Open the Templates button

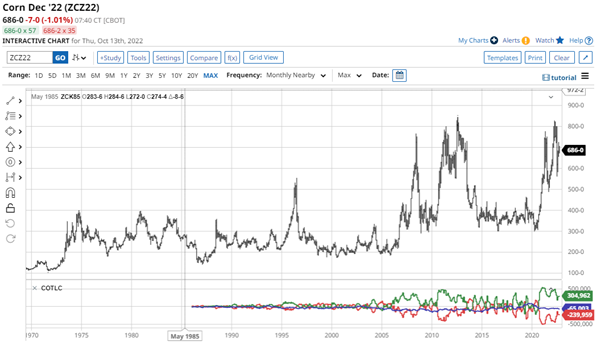coord(502,58)
